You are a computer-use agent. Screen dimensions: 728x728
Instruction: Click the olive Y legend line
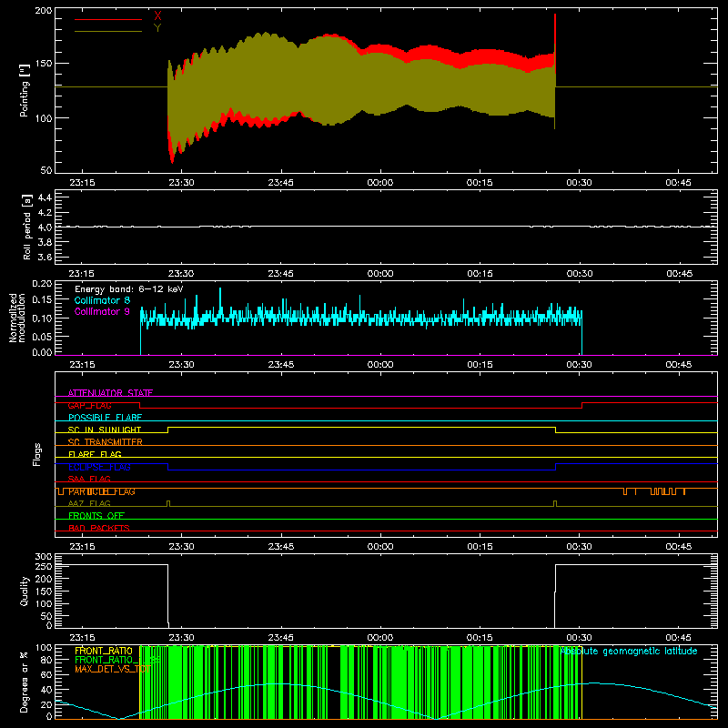[x=108, y=32]
